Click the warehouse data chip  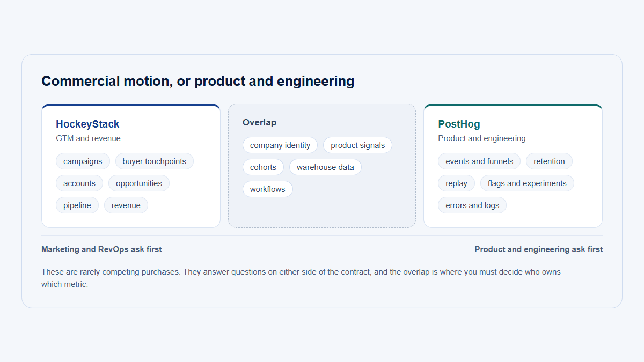click(325, 167)
